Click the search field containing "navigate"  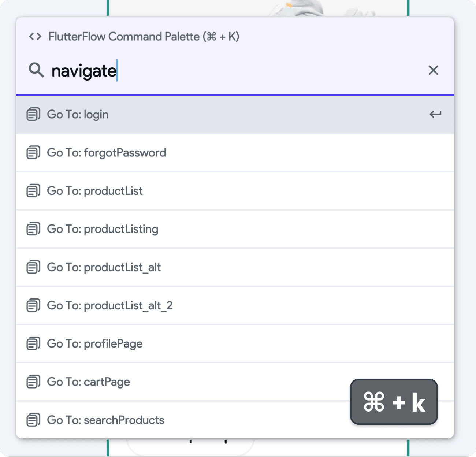coord(234,70)
